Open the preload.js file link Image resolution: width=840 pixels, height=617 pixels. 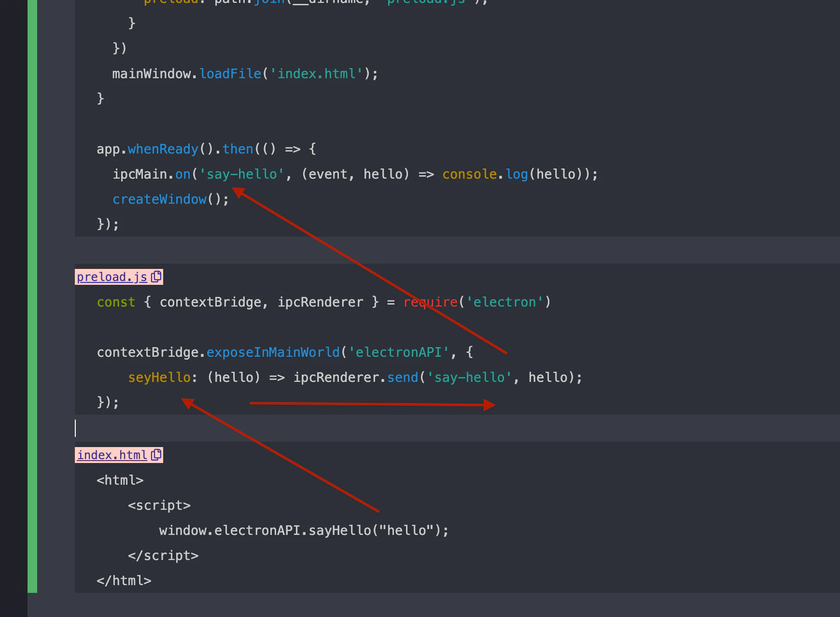pyautogui.click(x=112, y=277)
